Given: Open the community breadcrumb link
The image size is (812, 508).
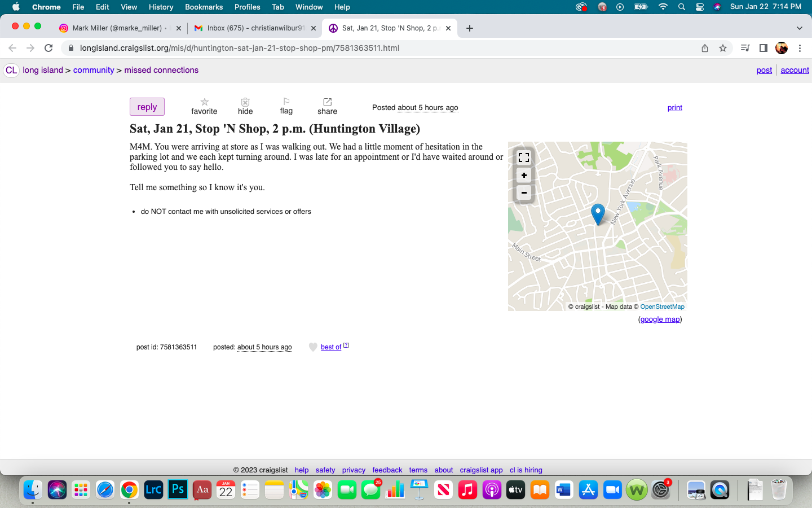Looking at the screenshot, I should [94, 70].
